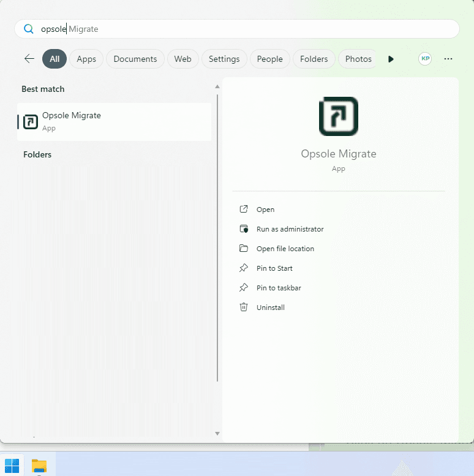Open the three-dot options menu
Screen dimensions: 474x476
[448, 59]
